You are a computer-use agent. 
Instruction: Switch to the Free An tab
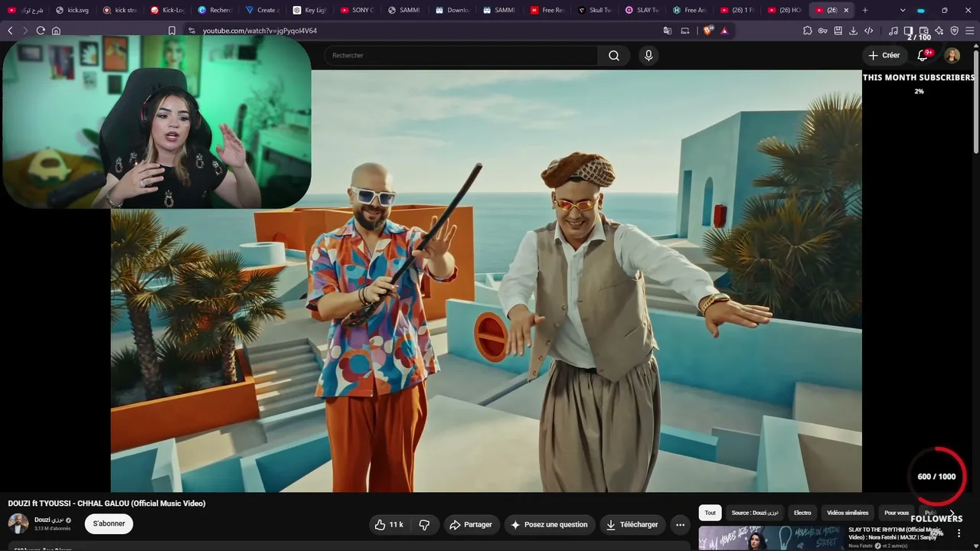(x=689, y=10)
